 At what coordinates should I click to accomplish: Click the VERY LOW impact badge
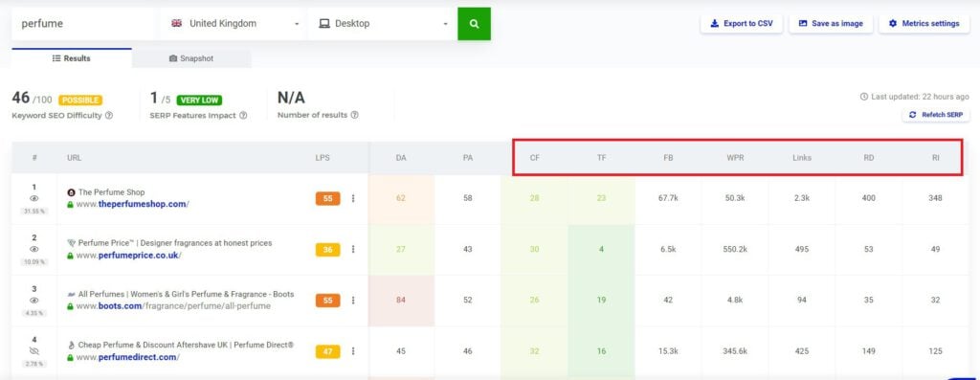(199, 100)
